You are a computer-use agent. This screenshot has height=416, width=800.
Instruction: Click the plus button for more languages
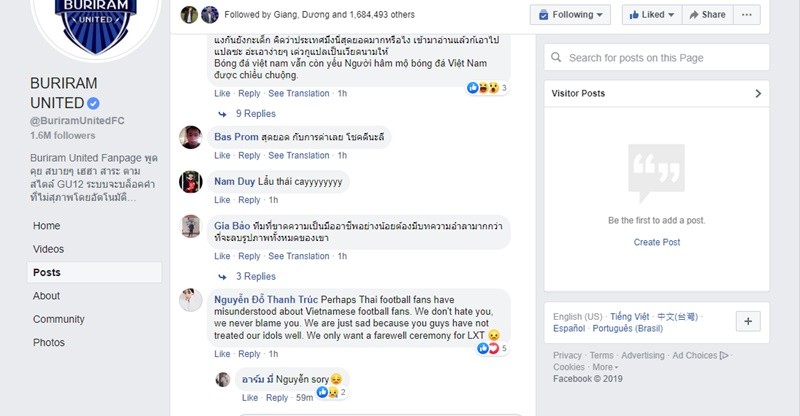(x=750, y=321)
